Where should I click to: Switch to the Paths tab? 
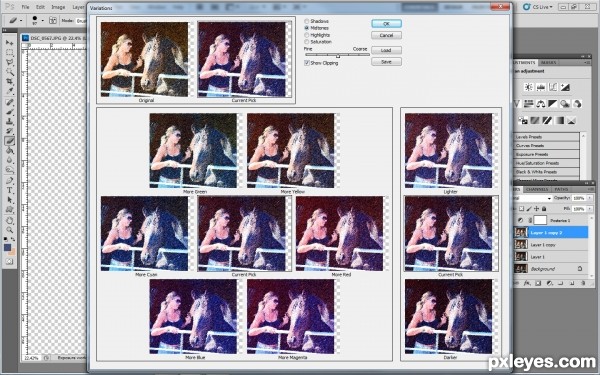561,189
